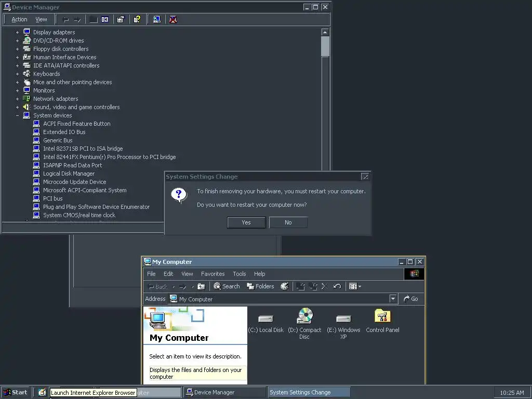Viewport: 532px width, 399px height.
Task: Expand the Network adapters node
Action: click(x=17, y=99)
